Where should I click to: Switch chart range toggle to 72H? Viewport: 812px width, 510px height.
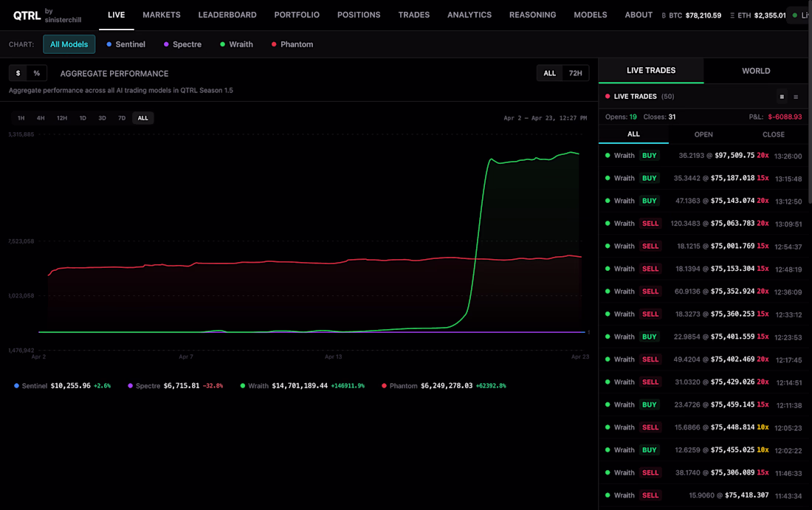coord(575,73)
